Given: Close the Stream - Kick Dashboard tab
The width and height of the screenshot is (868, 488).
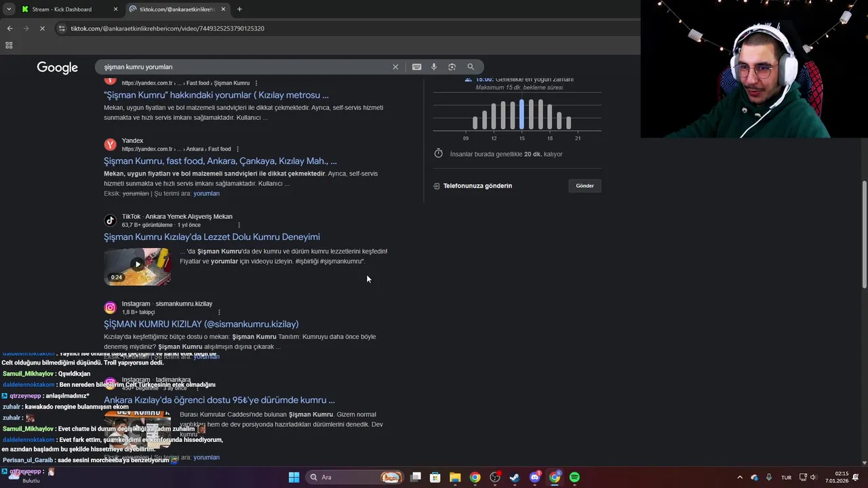Looking at the screenshot, I should pyautogui.click(x=115, y=9).
